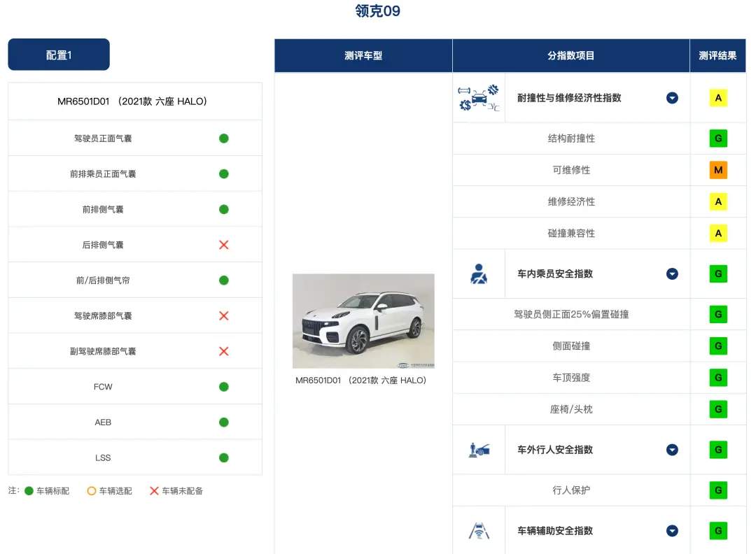Click the 结构耐撞性 row label
756x554 pixels.
[571, 138]
